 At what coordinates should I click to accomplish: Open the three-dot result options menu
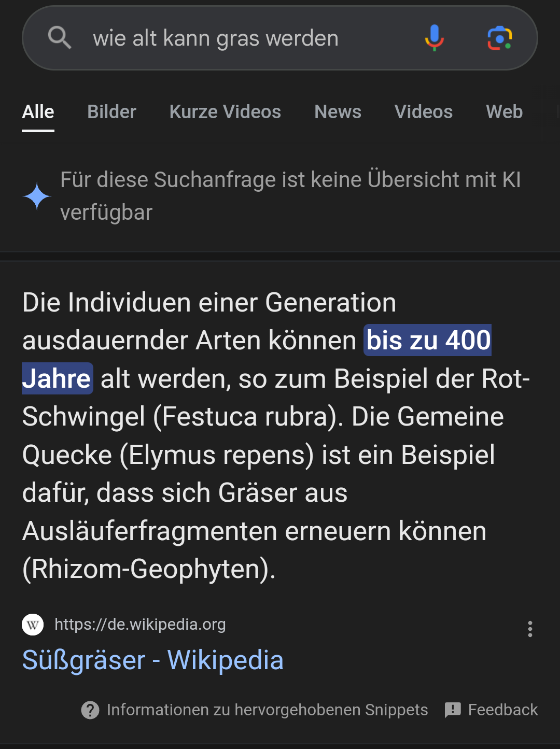point(529,629)
